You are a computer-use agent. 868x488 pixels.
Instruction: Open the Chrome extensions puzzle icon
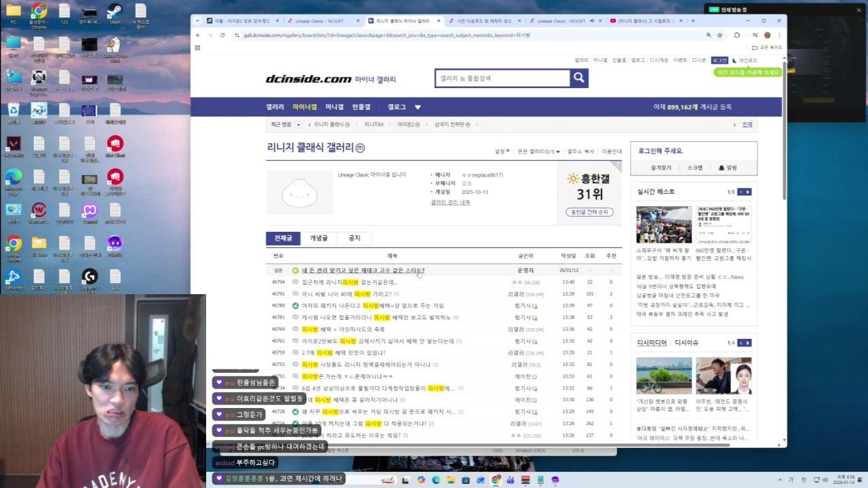(738, 35)
